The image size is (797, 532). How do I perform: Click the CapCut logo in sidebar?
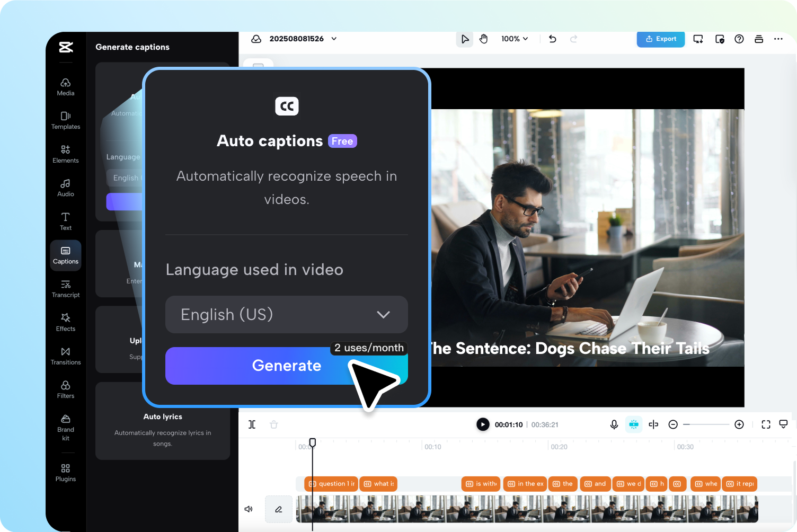click(66, 47)
